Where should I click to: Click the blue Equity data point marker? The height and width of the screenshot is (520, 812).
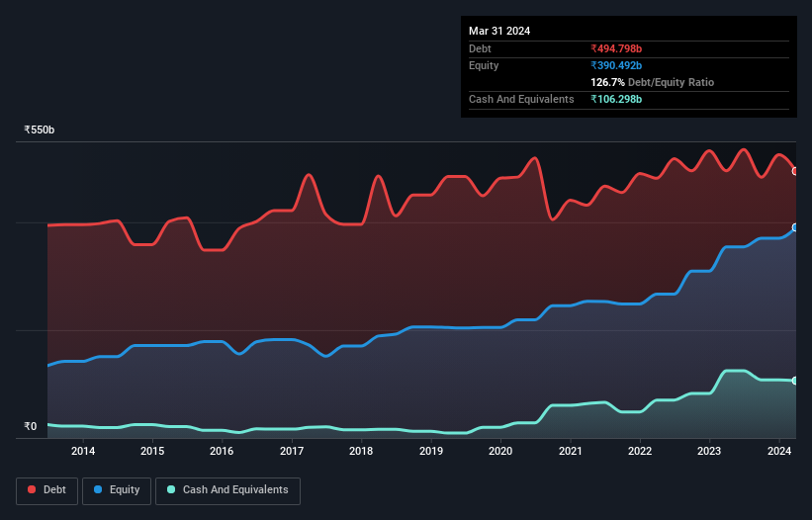tap(795, 227)
